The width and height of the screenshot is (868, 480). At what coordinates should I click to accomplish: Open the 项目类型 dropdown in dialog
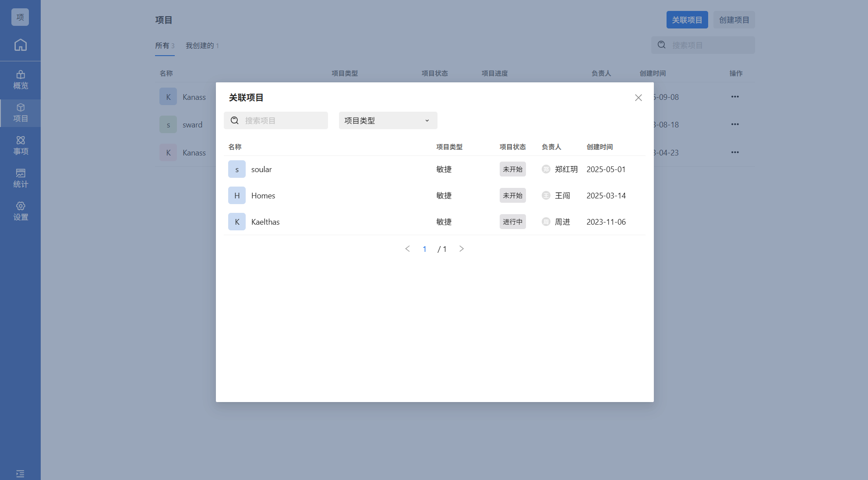[x=388, y=120]
